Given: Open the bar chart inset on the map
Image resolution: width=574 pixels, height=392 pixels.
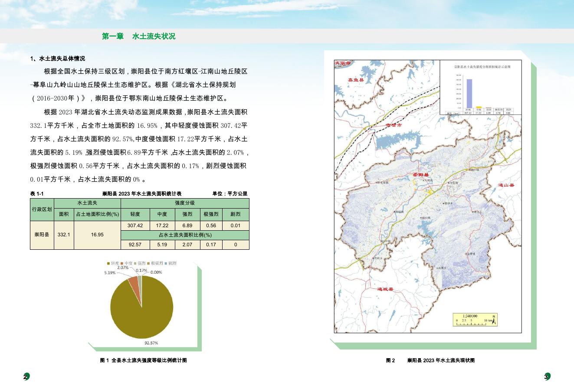Looking at the screenshot, I should (481, 88).
